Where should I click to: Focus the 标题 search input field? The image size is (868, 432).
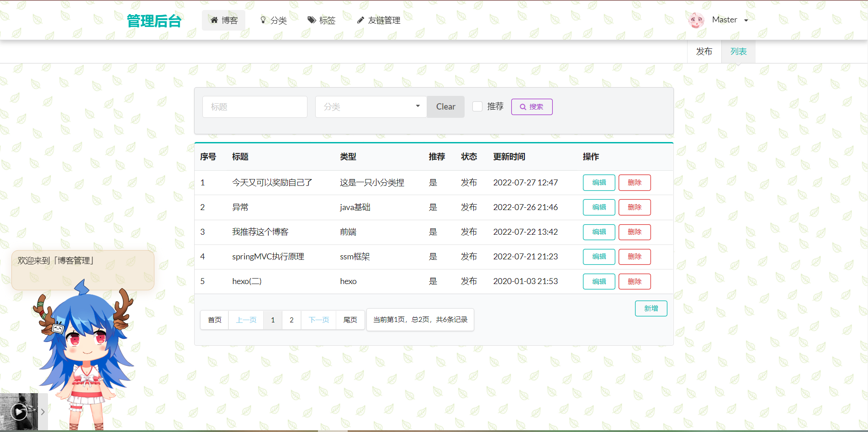255,107
